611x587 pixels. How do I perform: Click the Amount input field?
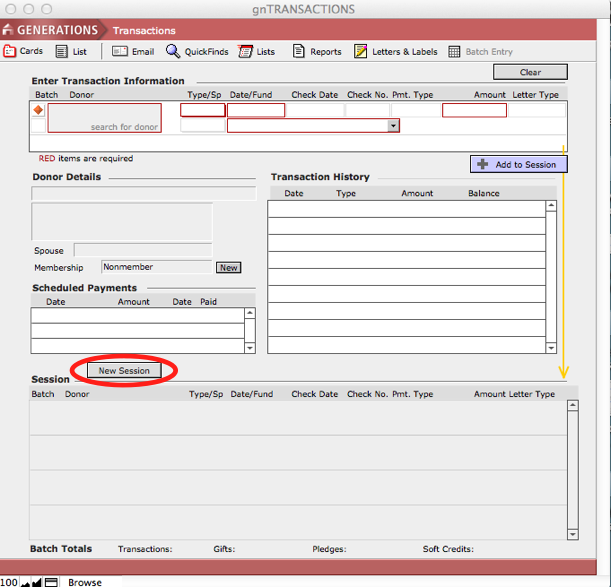(474, 110)
